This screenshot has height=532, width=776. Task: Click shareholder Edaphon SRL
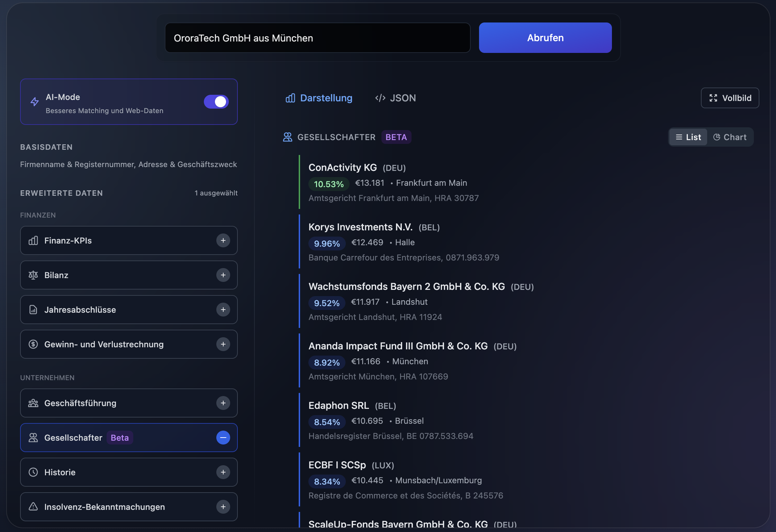(339, 405)
